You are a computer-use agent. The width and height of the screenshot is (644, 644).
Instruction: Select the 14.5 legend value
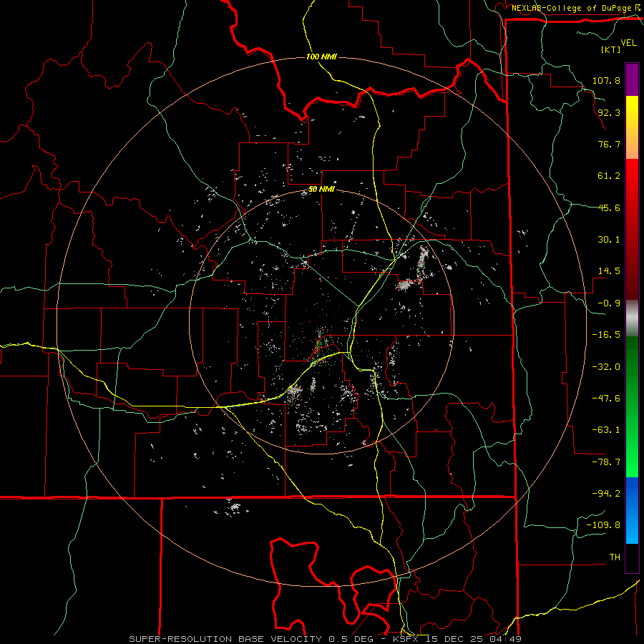click(609, 271)
